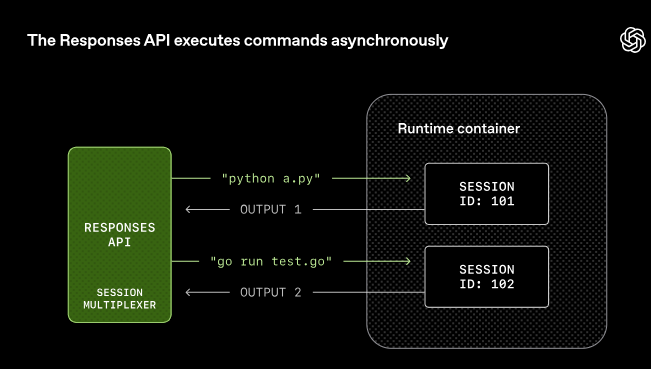Click the SESSION MULTIPLEXER label
Image resolution: width=651 pixels, height=369 pixels.
click(120, 298)
